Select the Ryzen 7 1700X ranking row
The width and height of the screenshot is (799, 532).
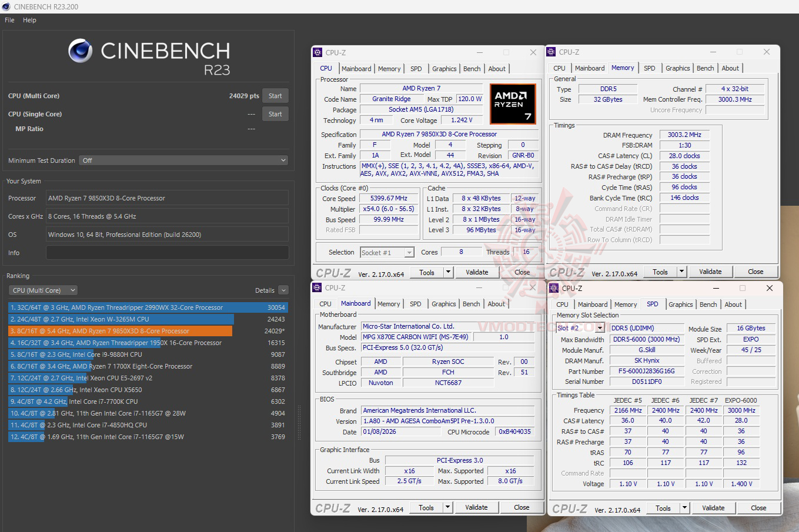pyautogui.click(x=148, y=366)
